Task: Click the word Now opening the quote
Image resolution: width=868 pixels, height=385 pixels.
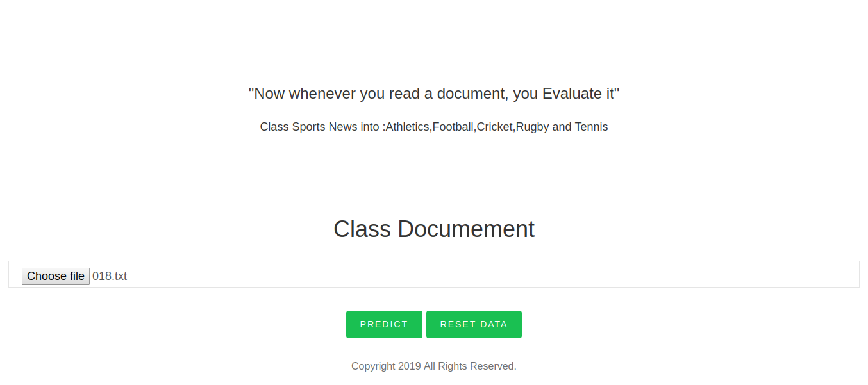Action: tap(269, 94)
